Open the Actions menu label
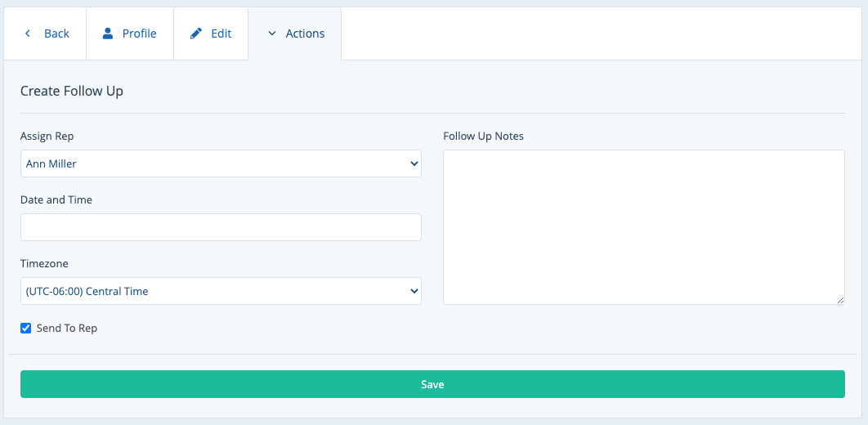Viewport: 868px width, 425px height. [305, 34]
